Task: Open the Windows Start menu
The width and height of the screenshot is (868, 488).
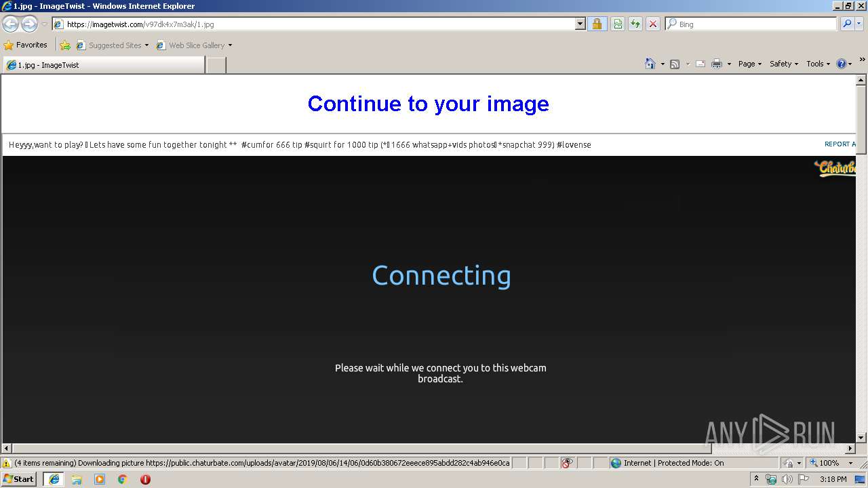Action: click(x=19, y=479)
